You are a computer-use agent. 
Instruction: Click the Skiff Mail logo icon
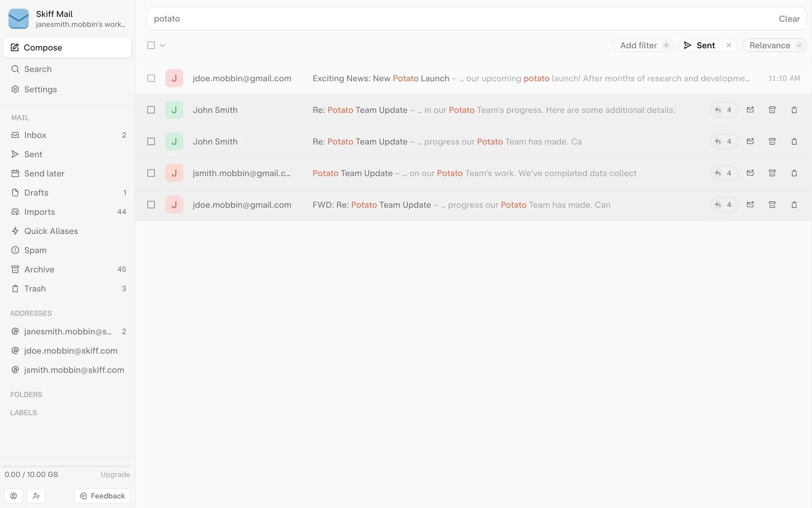point(19,19)
